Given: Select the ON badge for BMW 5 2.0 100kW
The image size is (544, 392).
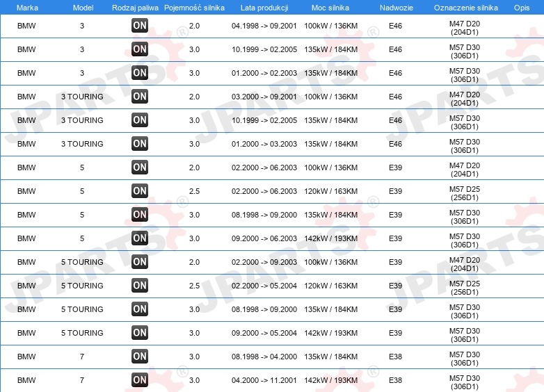Looking at the screenshot, I should (x=140, y=168).
